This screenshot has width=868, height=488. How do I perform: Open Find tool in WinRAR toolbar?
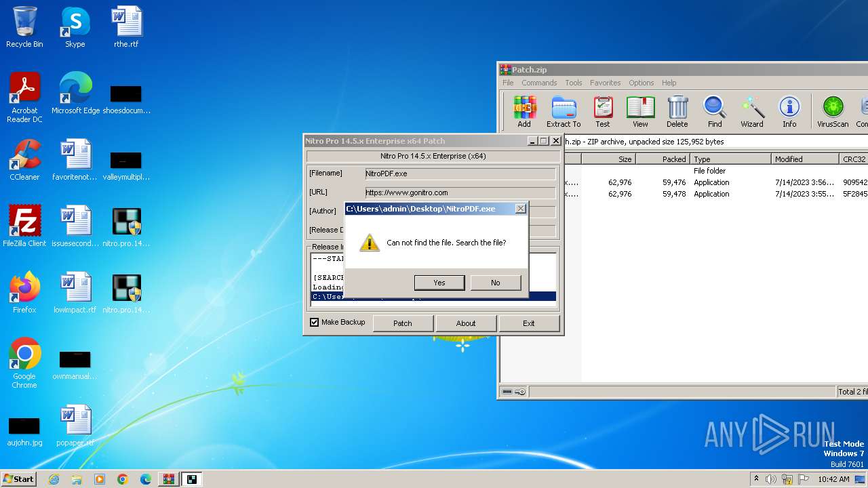pos(715,111)
